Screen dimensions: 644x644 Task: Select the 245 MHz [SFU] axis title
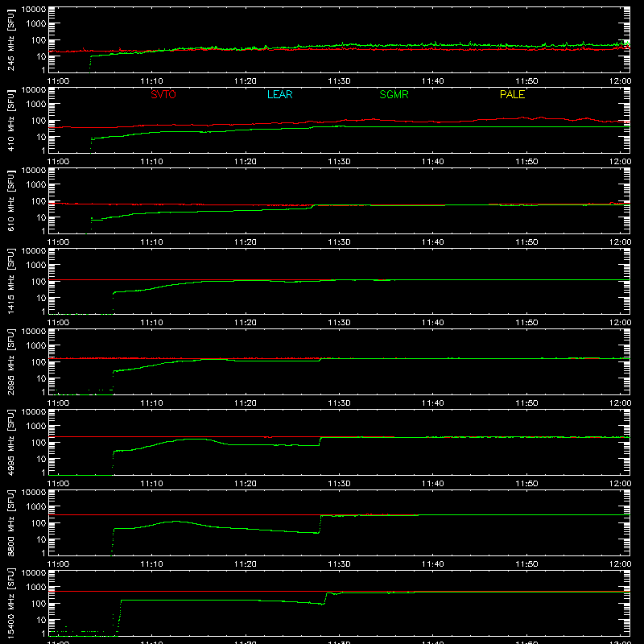point(10,39)
